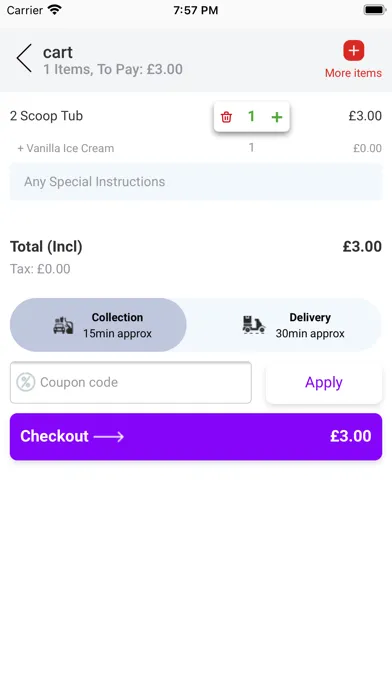This screenshot has height=696, width=392.
Task: Tap the £3.00 amount on Checkout bar
Action: click(351, 436)
